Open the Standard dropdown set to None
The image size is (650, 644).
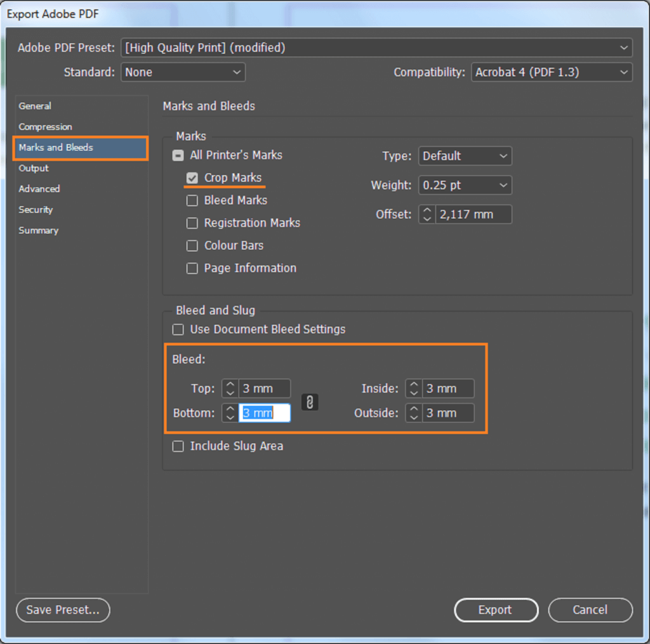tap(183, 72)
